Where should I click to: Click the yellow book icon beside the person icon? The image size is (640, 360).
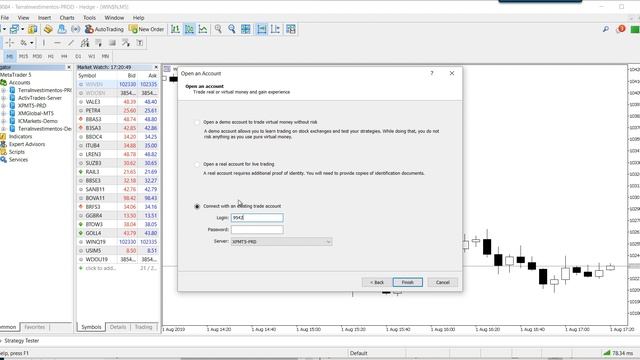48,29
